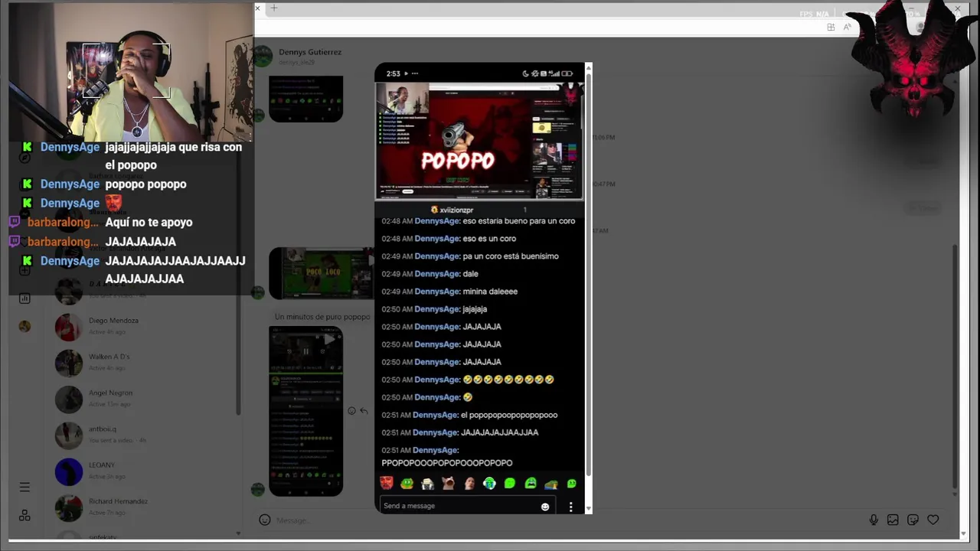Screen dimensions: 980x551
Task: Click down arrow of conversation list scrollbar
Action: click(238, 533)
